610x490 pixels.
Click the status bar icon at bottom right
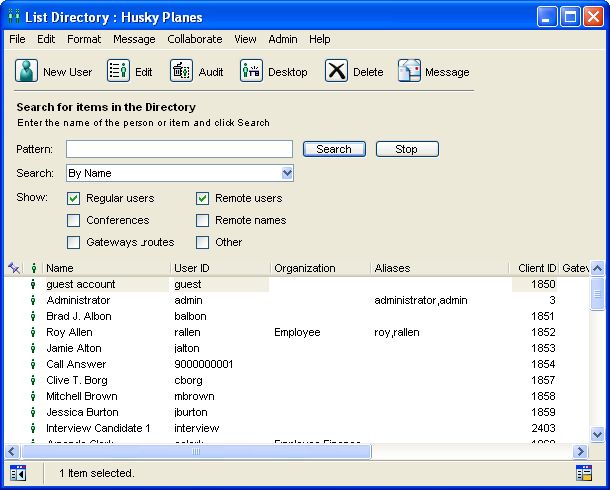click(x=584, y=473)
